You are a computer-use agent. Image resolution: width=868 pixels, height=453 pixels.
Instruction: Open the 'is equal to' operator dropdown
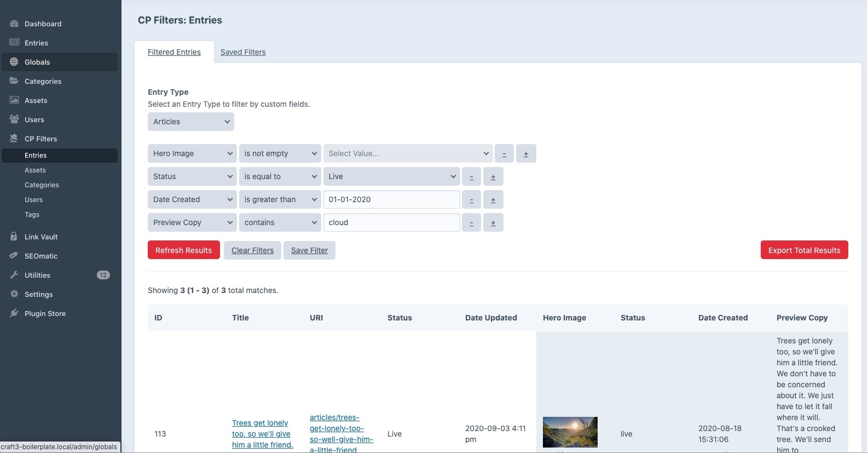point(280,176)
